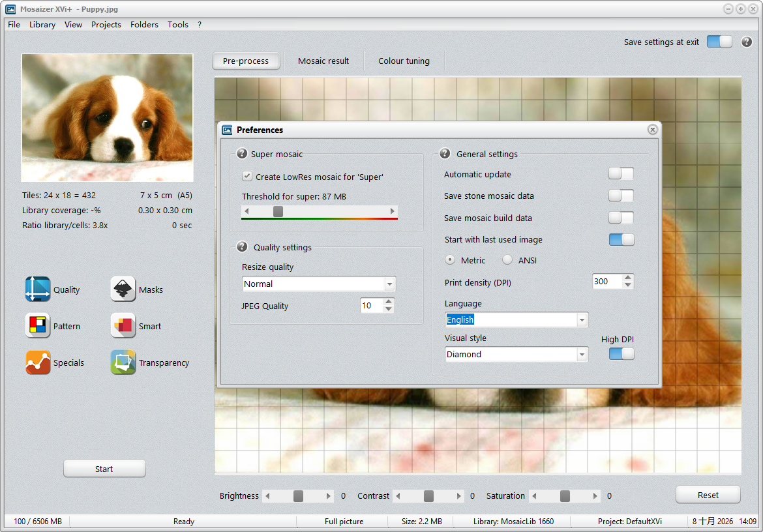Screen dimensions: 763x532
Task: Select the ANSI radio button
Action: coord(507,260)
